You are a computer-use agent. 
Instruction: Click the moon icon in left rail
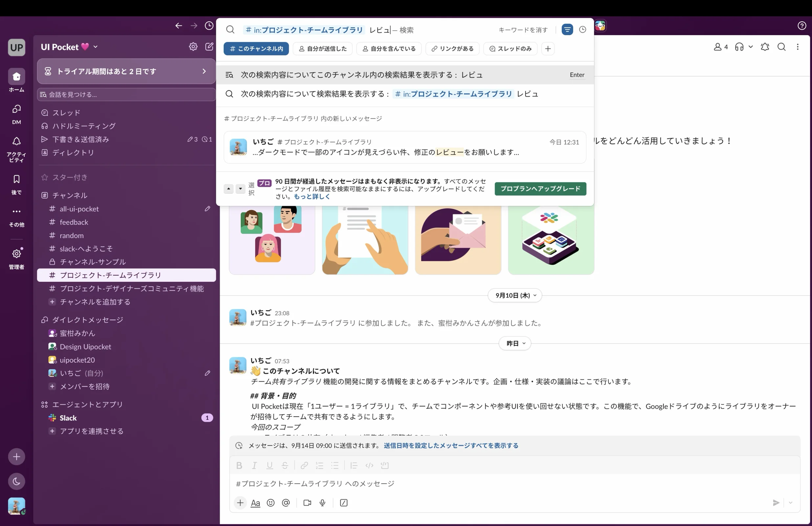tap(16, 482)
